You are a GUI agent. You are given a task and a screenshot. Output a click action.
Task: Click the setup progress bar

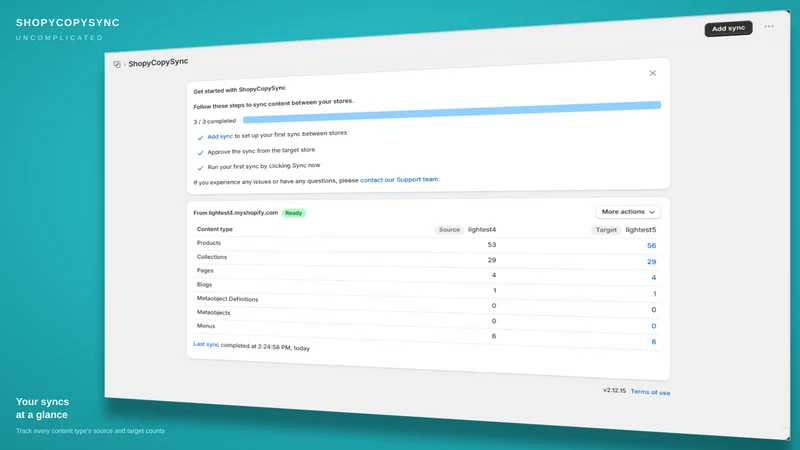coord(452,112)
